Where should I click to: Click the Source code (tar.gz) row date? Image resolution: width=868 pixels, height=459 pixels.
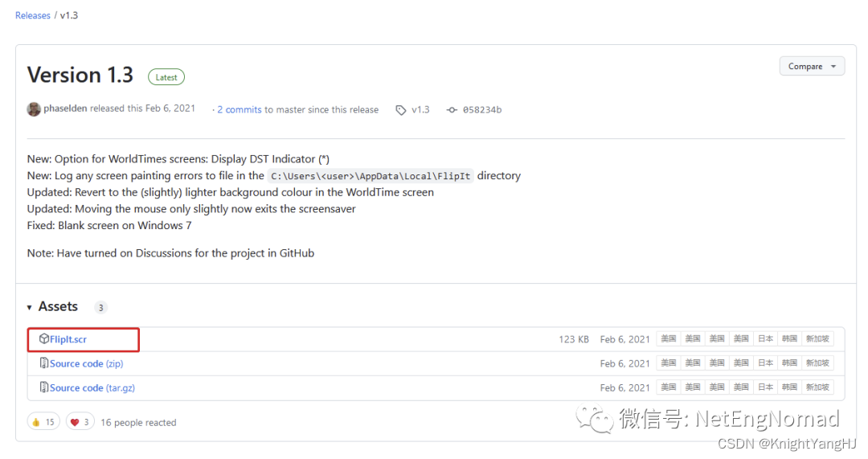click(x=625, y=388)
